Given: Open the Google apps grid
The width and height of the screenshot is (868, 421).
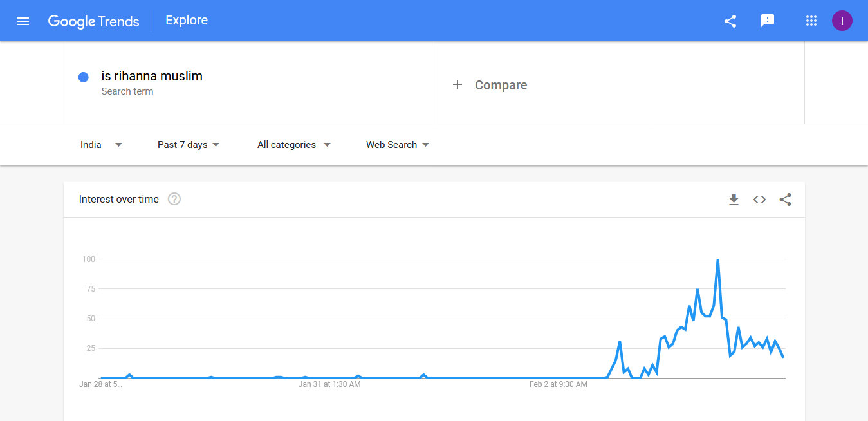Looking at the screenshot, I should tap(811, 21).
